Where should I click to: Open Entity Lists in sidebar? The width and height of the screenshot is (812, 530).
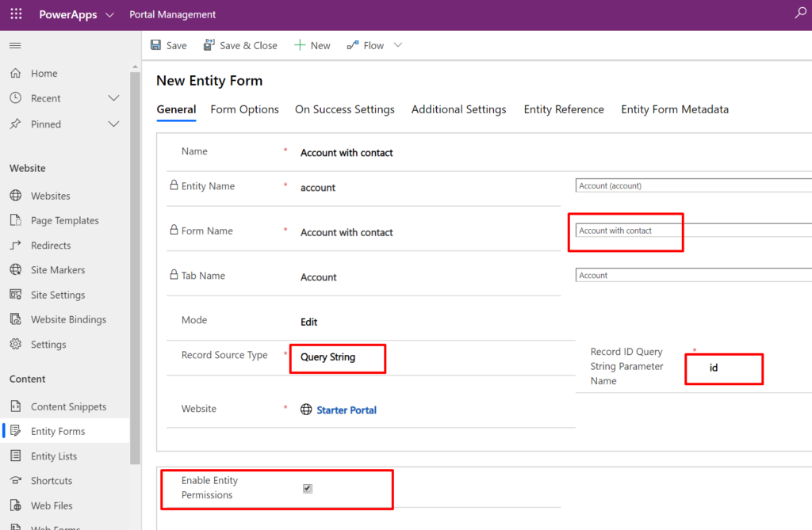tap(54, 456)
